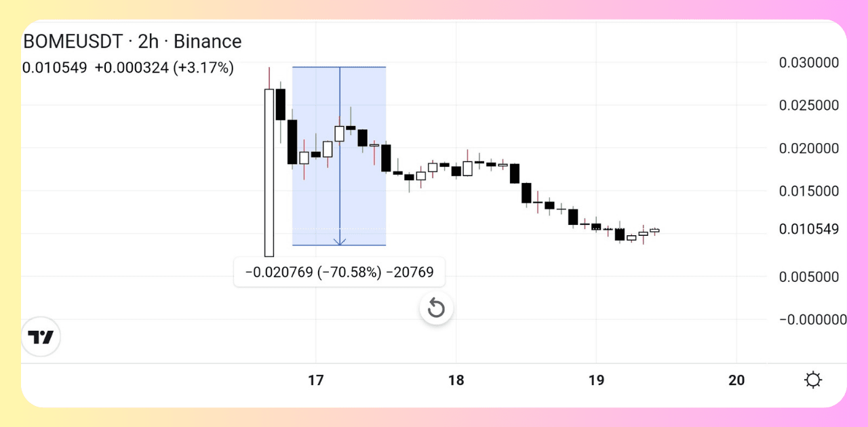Click the −70.58% measurement tooltip

[340, 272]
